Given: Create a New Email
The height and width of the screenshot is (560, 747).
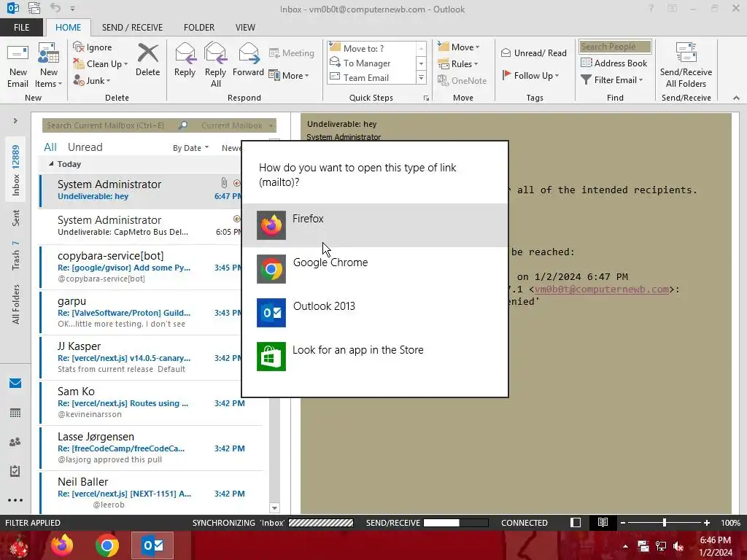Looking at the screenshot, I should click(x=18, y=66).
